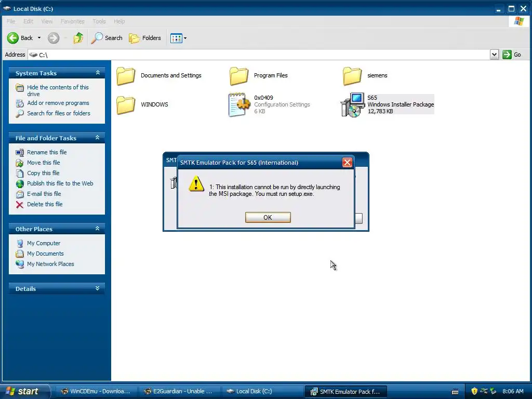Click Hide the contents of this drive
Viewport: 532px width, 399px height.
[x=58, y=90]
